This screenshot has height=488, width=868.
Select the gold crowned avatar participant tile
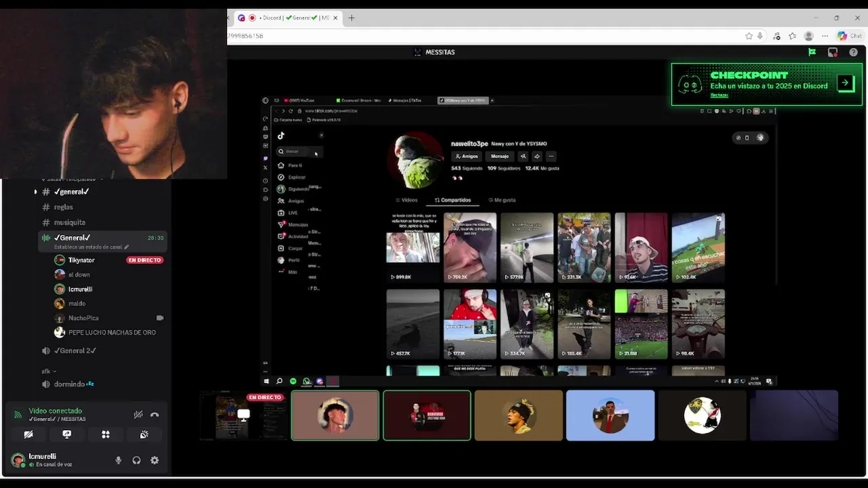pyautogui.click(x=519, y=415)
